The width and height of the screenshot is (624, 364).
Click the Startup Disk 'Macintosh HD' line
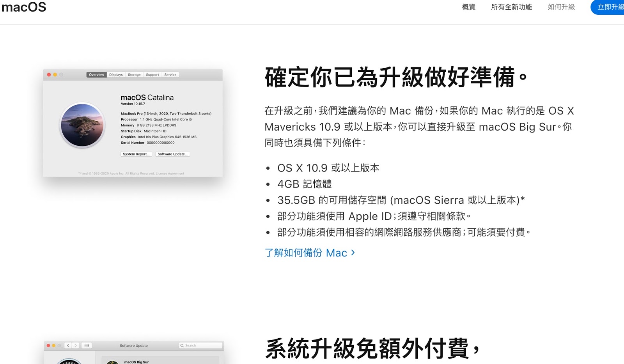click(144, 131)
